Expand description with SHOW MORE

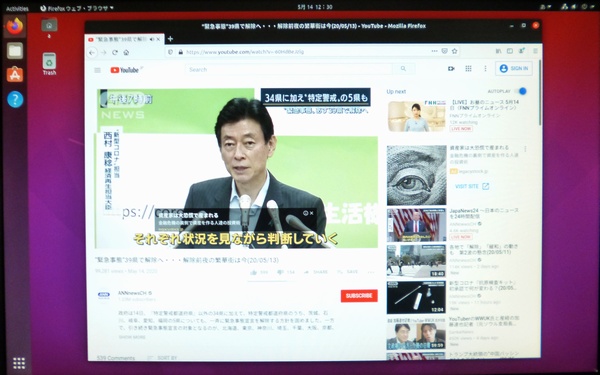point(132,337)
